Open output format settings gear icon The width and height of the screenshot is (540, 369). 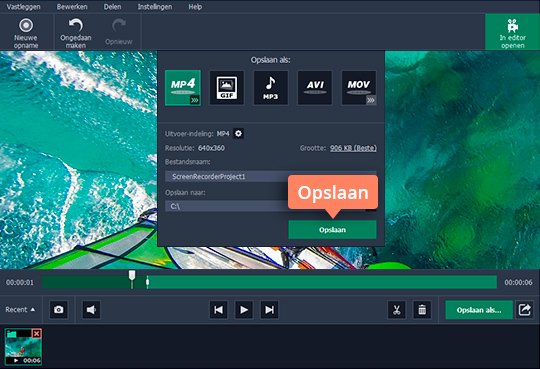(238, 134)
